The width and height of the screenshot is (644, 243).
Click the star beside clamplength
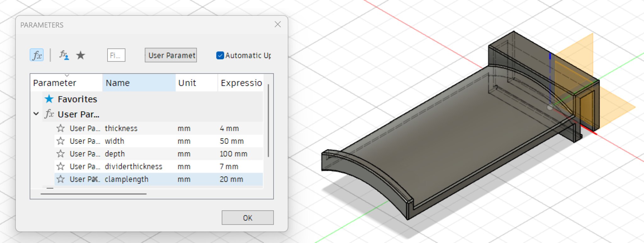point(61,179)
